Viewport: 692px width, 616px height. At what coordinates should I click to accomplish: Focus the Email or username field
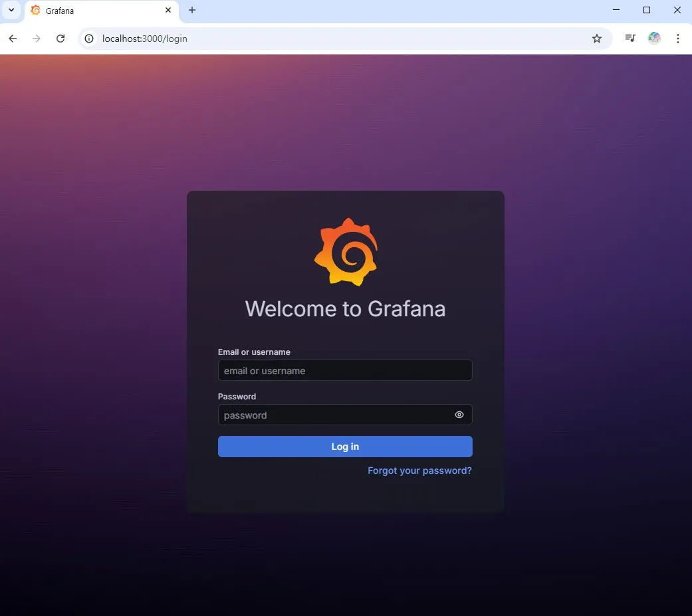[344, 370]
